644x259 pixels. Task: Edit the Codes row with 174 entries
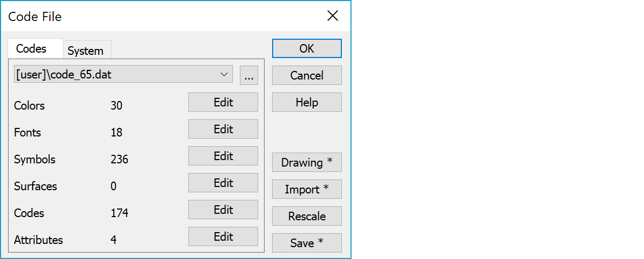[x=223, y=210]
